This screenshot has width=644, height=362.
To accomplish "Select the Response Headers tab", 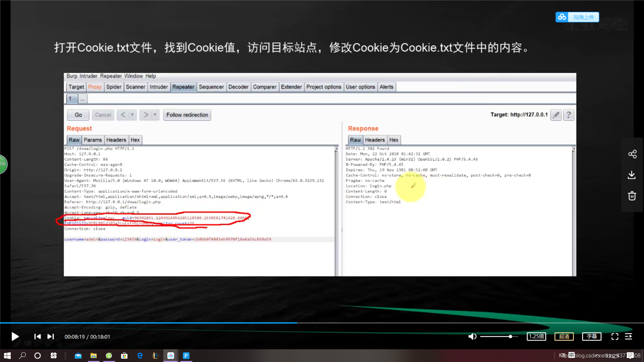I will [375, 140].
